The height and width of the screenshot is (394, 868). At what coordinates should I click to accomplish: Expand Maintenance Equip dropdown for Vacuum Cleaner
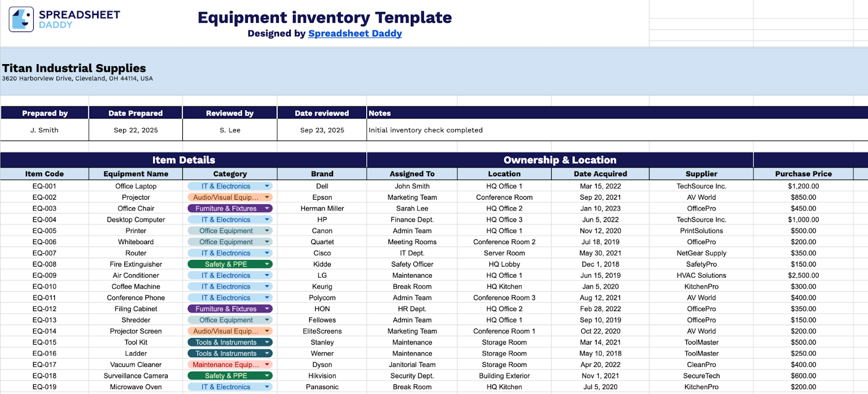click(x=267, y=365)
